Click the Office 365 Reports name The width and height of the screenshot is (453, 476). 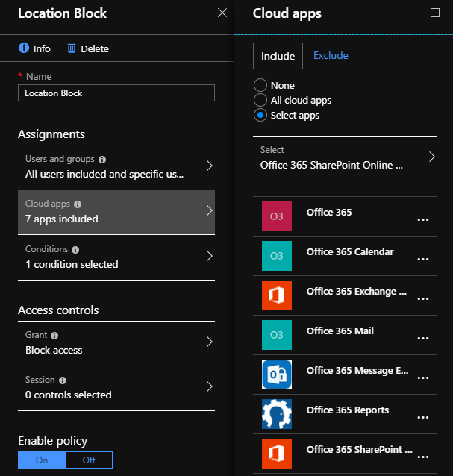pyautogui.click(x=348, y=410)
